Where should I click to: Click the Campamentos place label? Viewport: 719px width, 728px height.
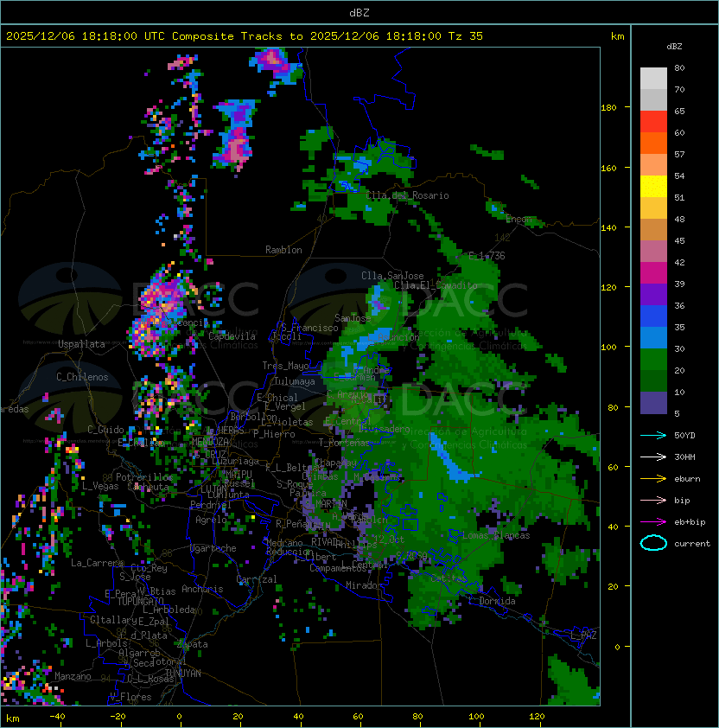338,568
